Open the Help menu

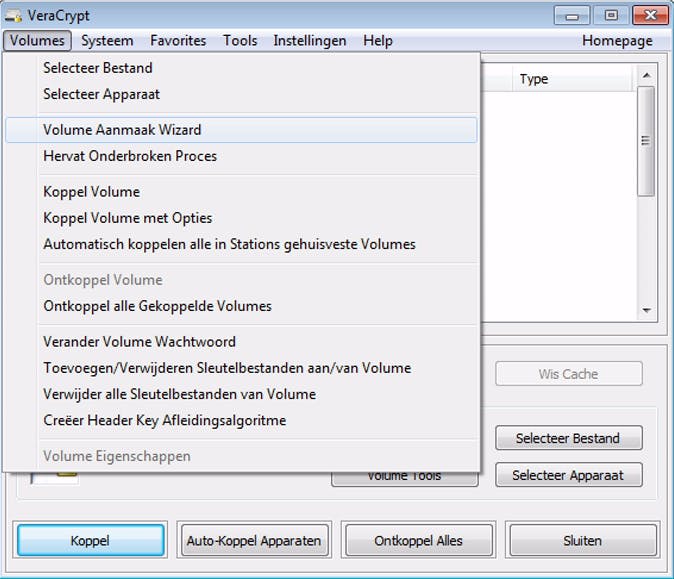378,40
